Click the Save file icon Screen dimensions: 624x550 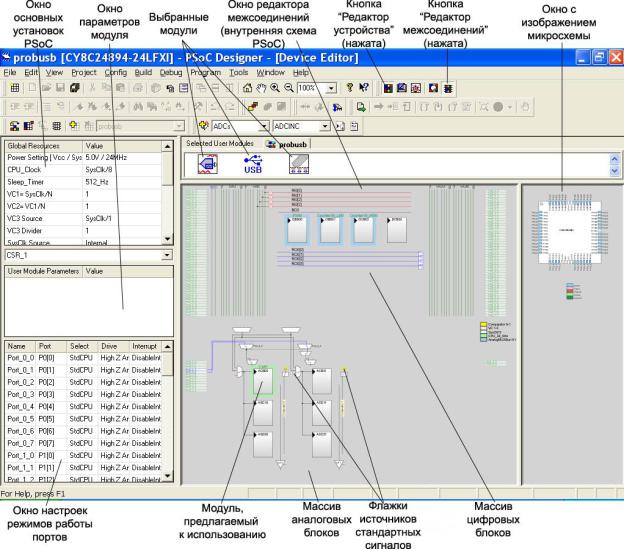coord(60,88)
